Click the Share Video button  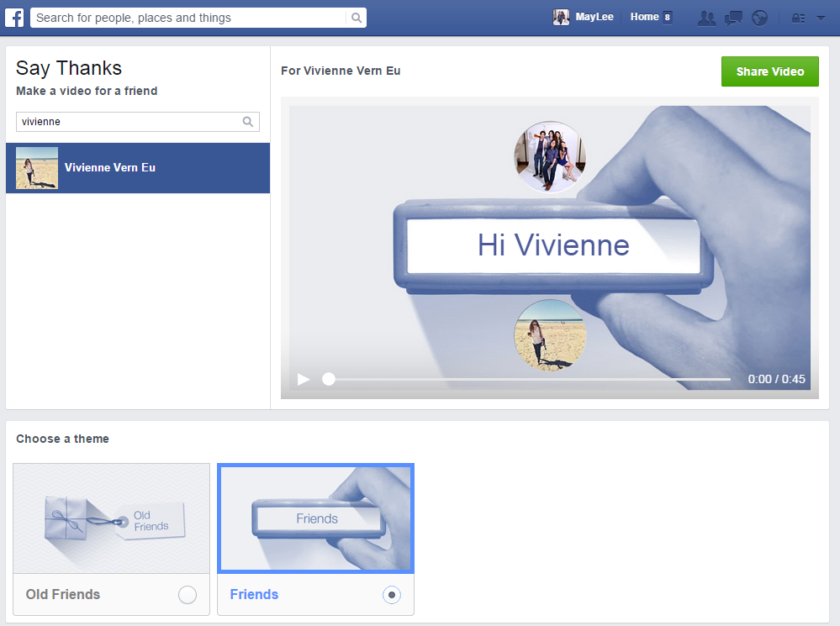(x=769, y=71)
